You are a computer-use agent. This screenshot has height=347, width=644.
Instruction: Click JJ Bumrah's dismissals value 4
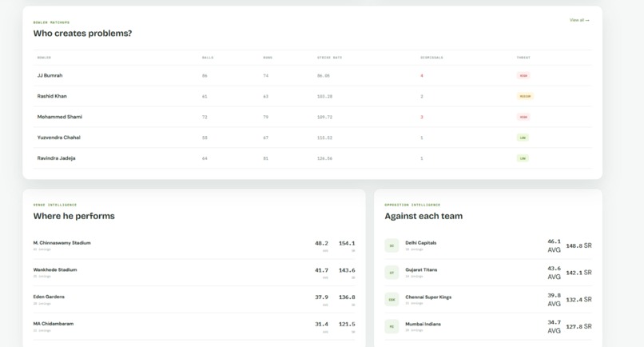click(422, 76)
